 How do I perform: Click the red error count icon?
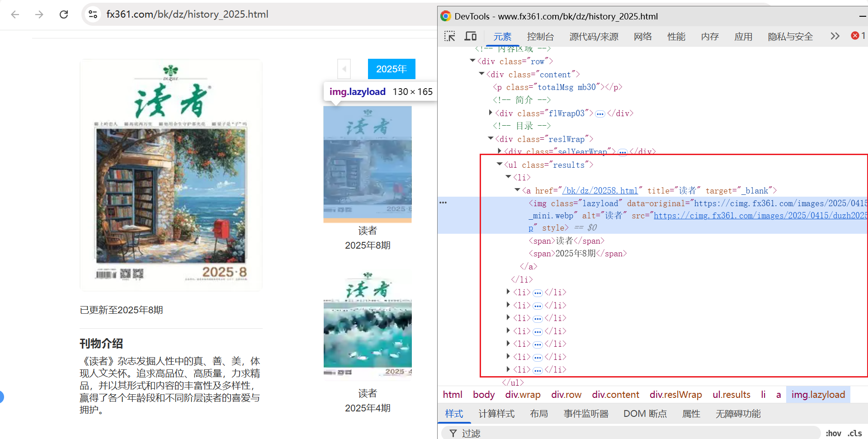[855, 36]
